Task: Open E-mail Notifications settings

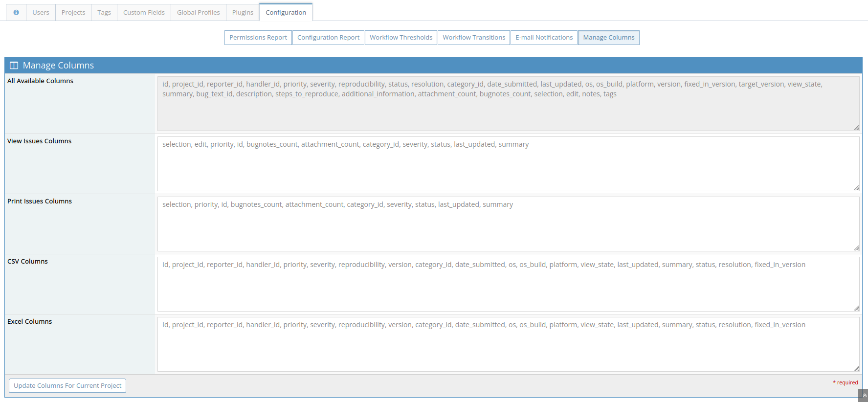Action: point(544,38)
